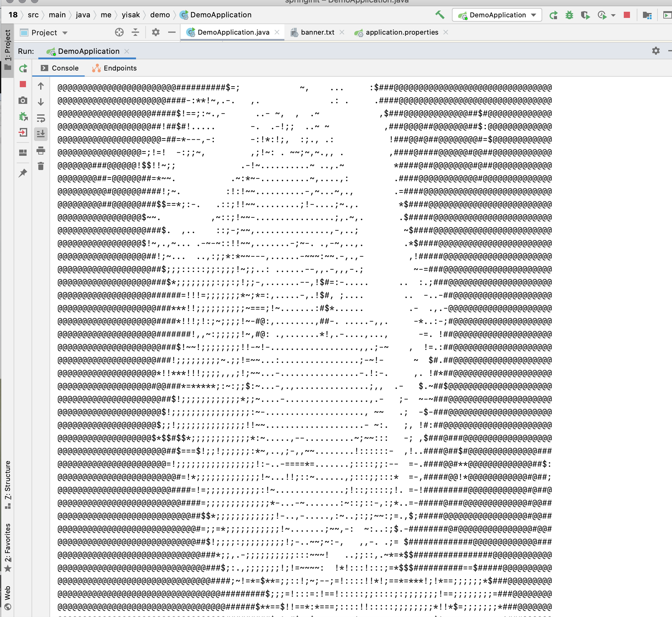Stop the running application in the top toolbar
Viewport: 672px width, 617px height.
(x=627, y=15)
